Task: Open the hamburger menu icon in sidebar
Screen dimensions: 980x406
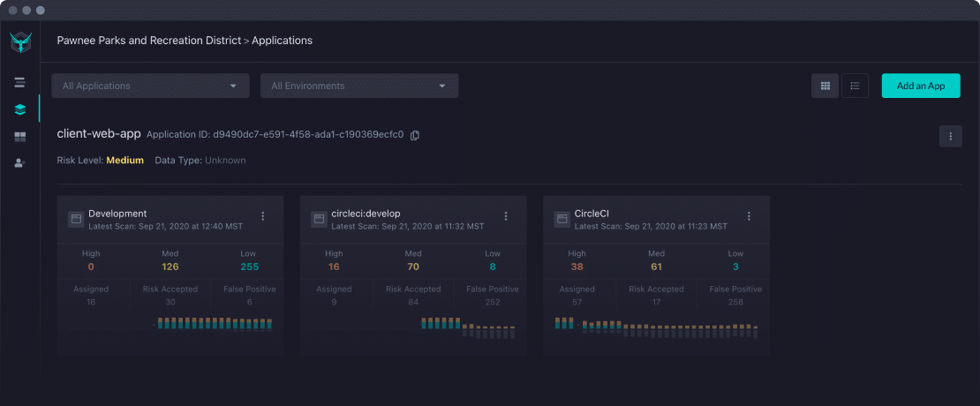Action: click(20, 82)
